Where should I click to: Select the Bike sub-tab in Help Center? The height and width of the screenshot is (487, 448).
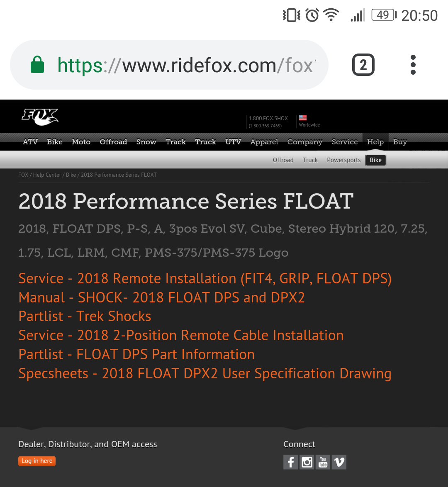(375, 160)
